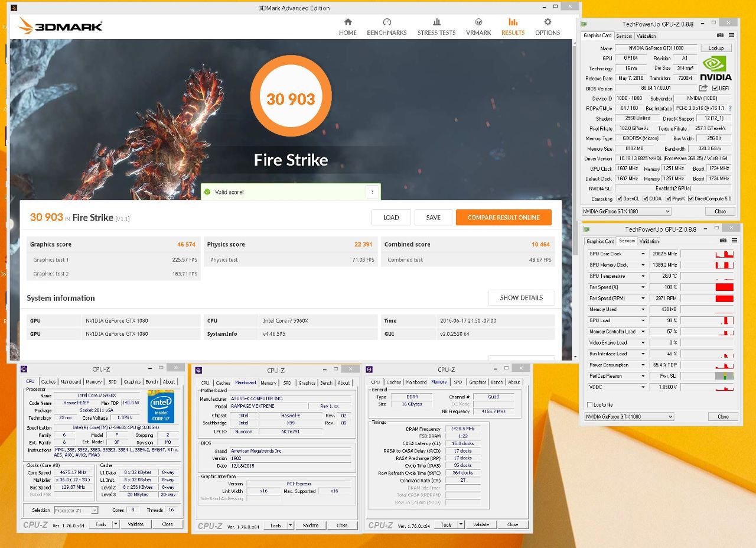Click the 3DMark window title bar icon
Screen dimensions: 756x548
[x=14, y=8]
